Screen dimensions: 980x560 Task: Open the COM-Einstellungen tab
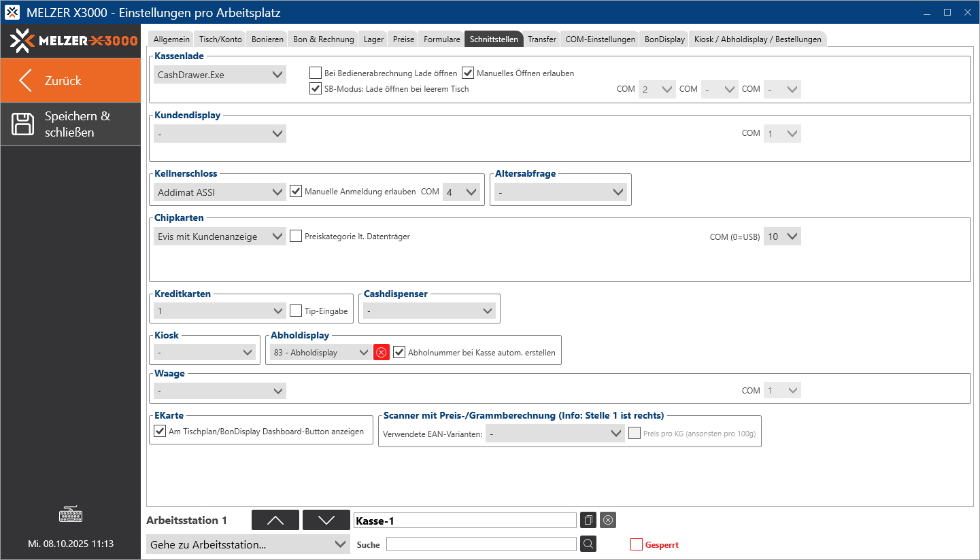point(601,39)
